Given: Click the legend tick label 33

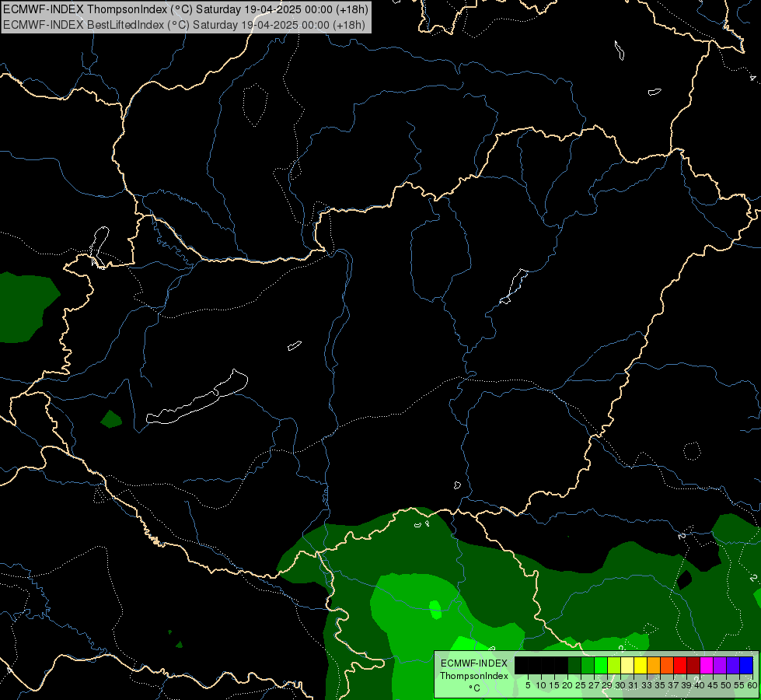Looking at the screenshot, I should (x=647, y=685).
